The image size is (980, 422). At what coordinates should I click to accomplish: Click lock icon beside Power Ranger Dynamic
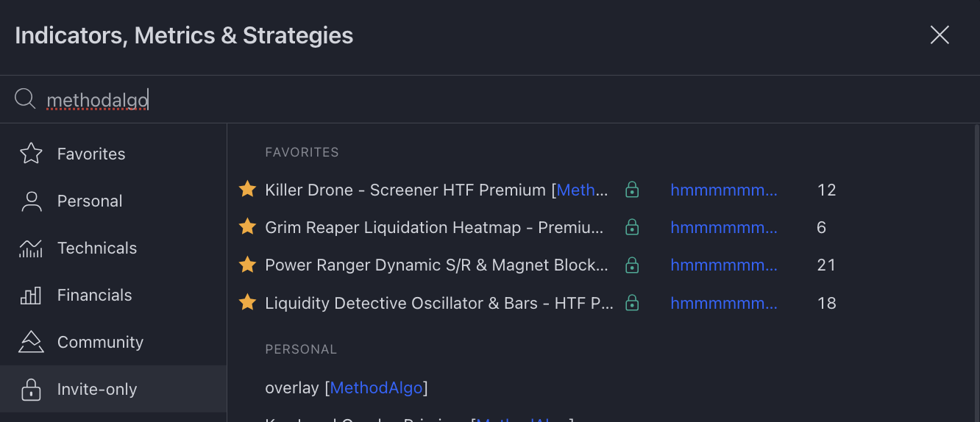(631, 265)
